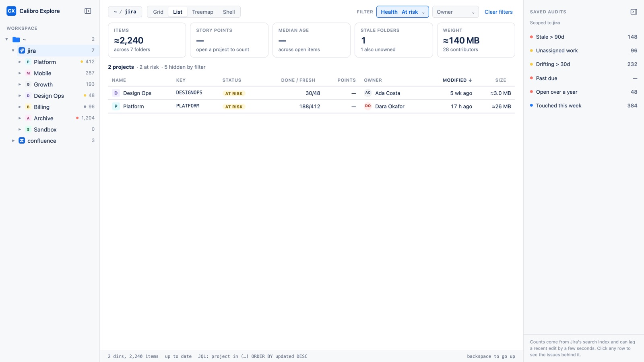The image size is (644, 362).
Task: Click the ~ / jira breadcrumb path
Action: [x=125, y=12]
